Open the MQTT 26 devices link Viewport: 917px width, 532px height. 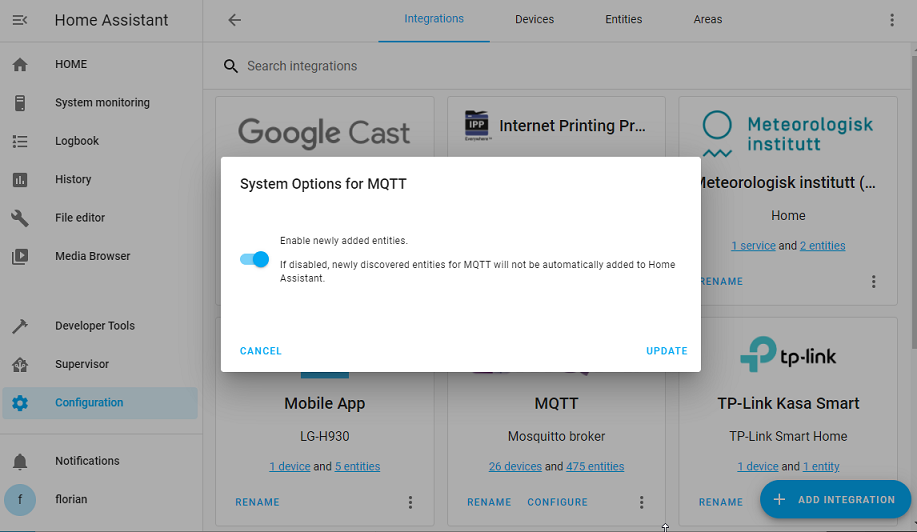[x=515, y=467]
